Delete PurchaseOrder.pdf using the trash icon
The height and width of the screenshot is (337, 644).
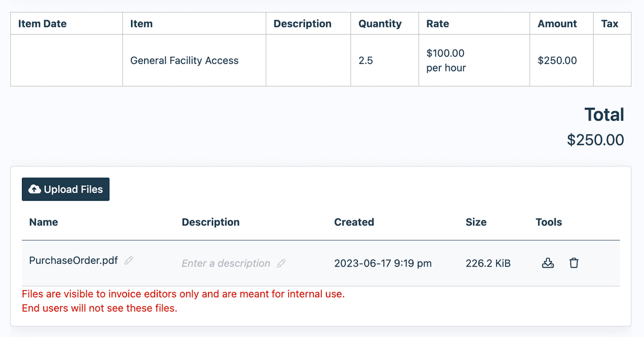coord(574,263)
